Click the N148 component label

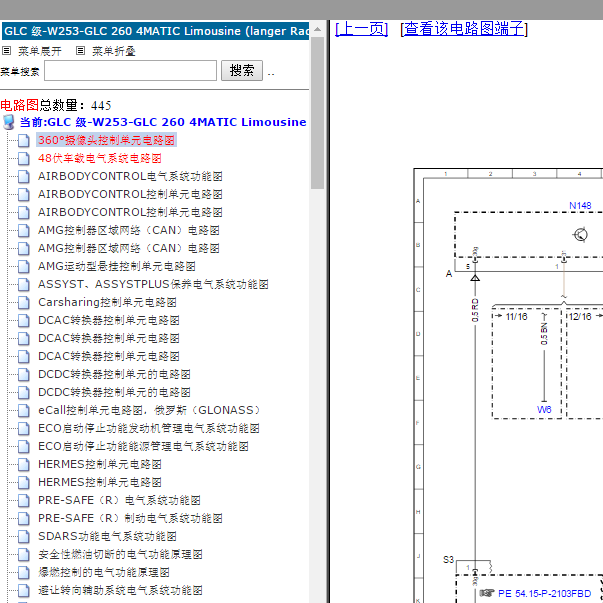coord(580,206)
